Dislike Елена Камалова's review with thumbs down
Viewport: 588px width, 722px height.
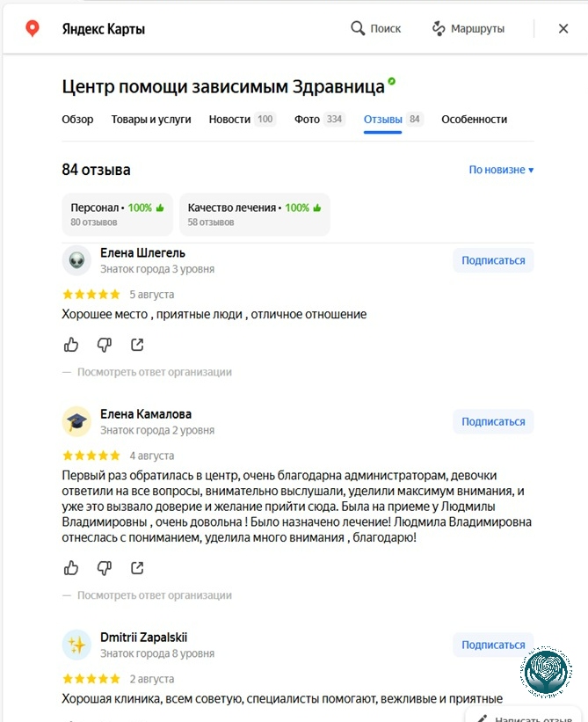pos(105,568)
